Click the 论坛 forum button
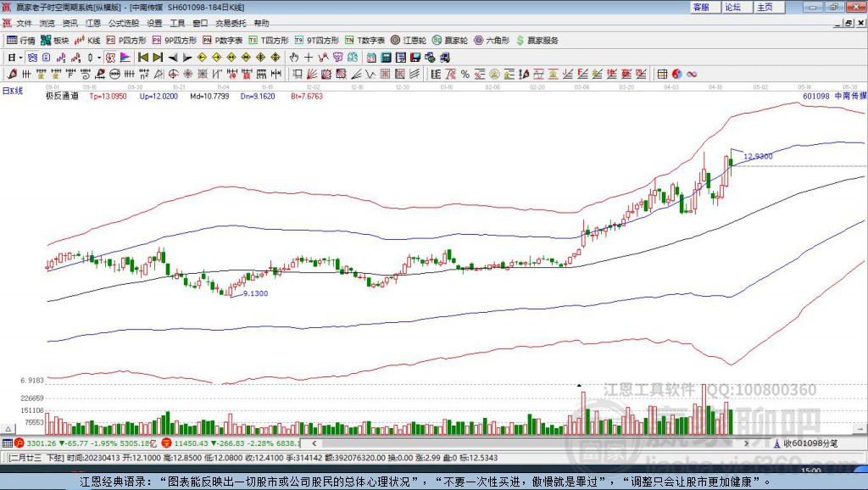868x490 pixels. pyautogui.click(x=737, y=7)
